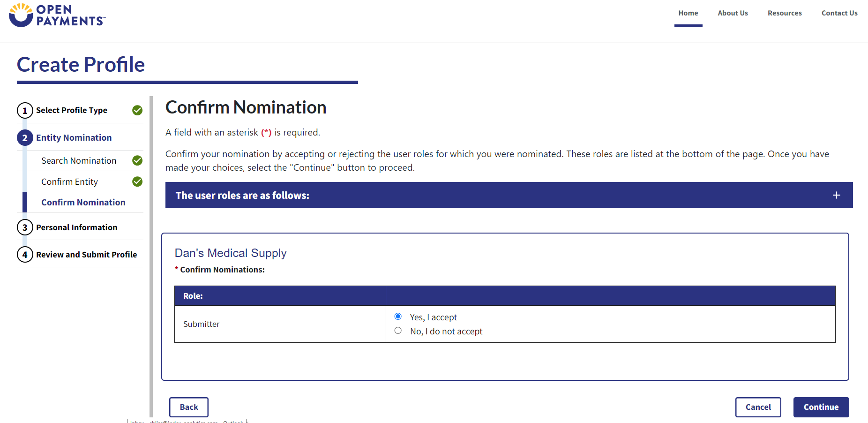Open the Home tab
The width and height of the screenshot is (868, 423).
coord(688,13)
